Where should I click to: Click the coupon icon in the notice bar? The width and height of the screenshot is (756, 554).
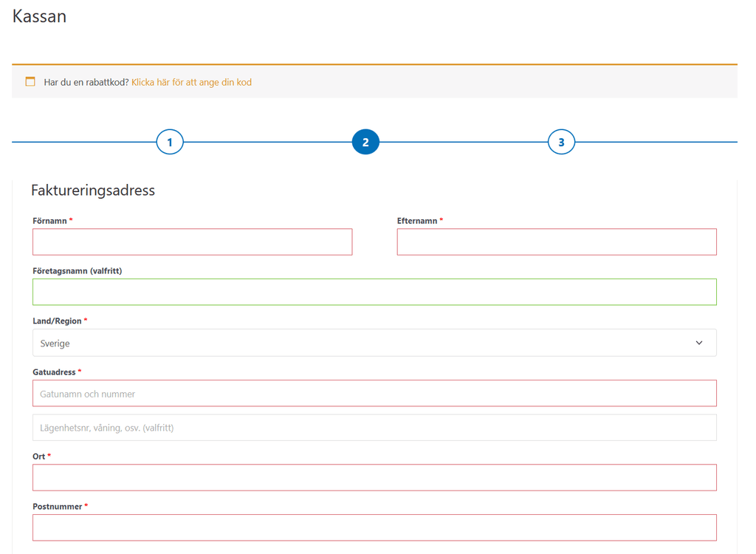[30, 82]
